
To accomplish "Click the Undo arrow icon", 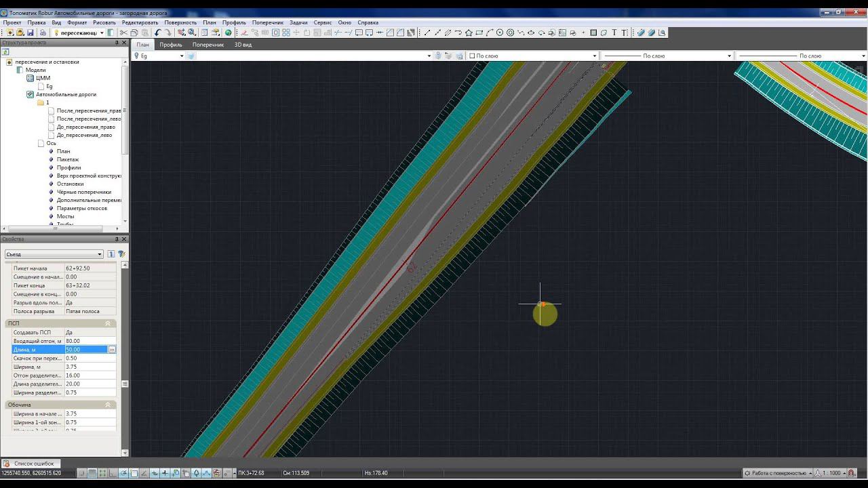I will click(x=158, y=33).
